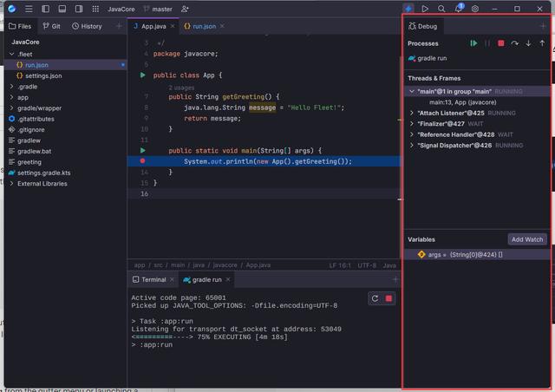555x392 pixels.
Task: Collapse the .fleet folder
Action: 11,54
